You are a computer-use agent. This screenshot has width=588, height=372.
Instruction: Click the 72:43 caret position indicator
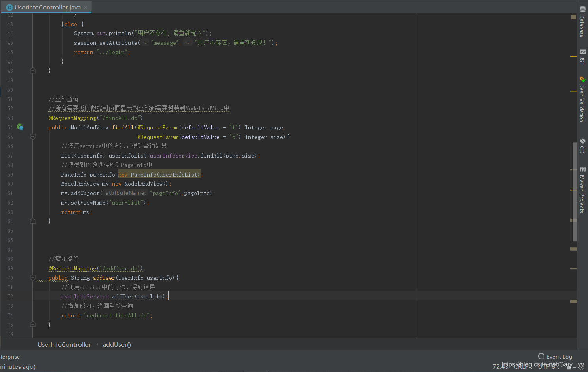[501, 367]
